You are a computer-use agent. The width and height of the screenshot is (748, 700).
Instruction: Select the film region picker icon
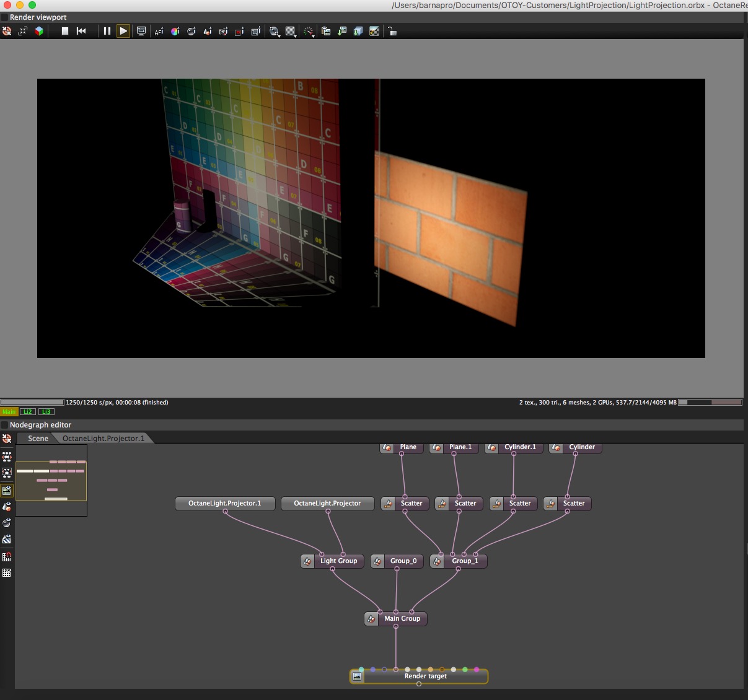tap(255, 31)
